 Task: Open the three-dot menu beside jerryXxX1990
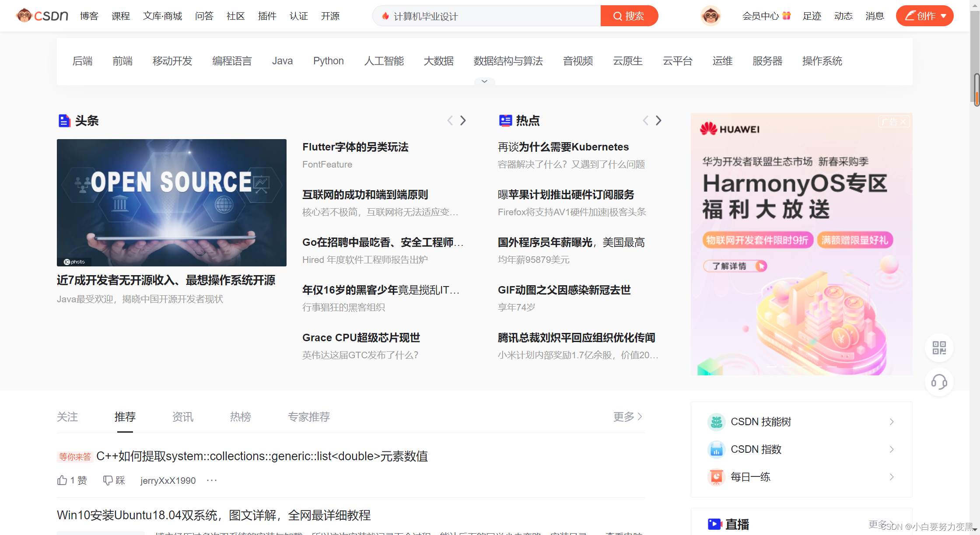(212, 480)
